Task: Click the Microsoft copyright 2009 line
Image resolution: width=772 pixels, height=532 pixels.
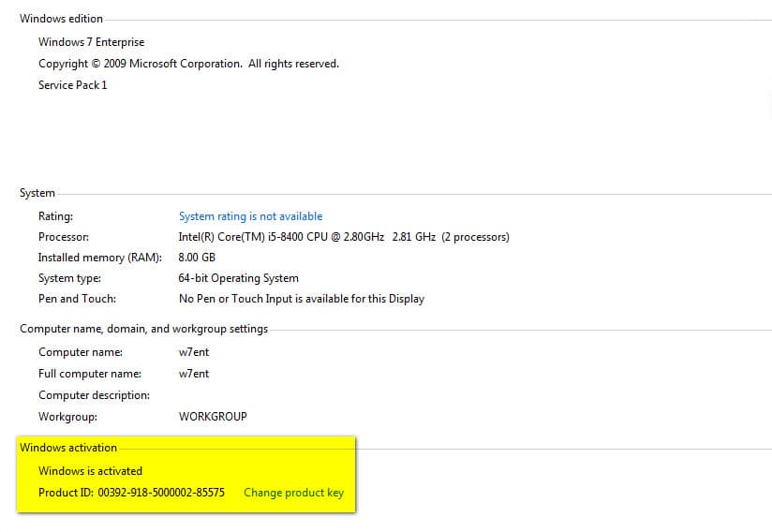Action: [x=188, y=64]
